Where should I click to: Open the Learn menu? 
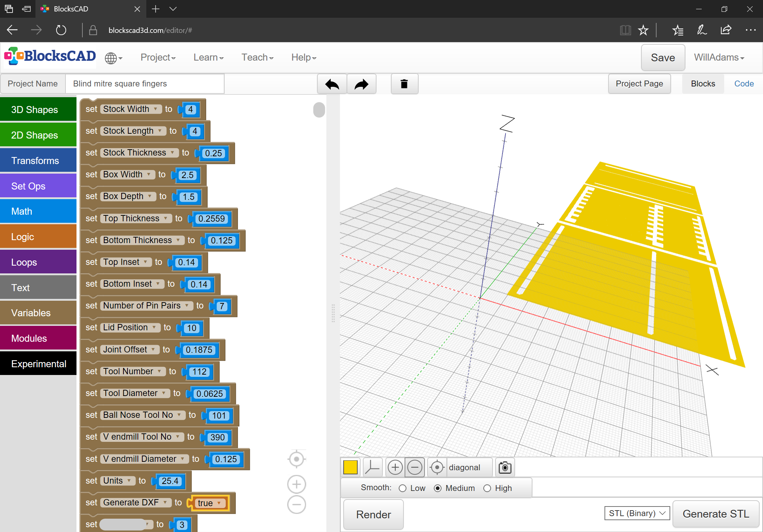click(208, 58)
